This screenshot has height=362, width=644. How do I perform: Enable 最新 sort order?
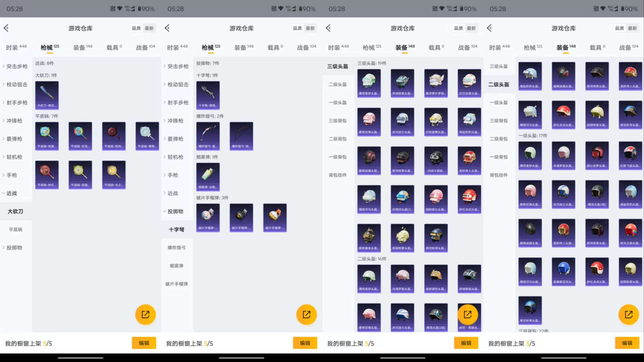[x=149, y=28]
